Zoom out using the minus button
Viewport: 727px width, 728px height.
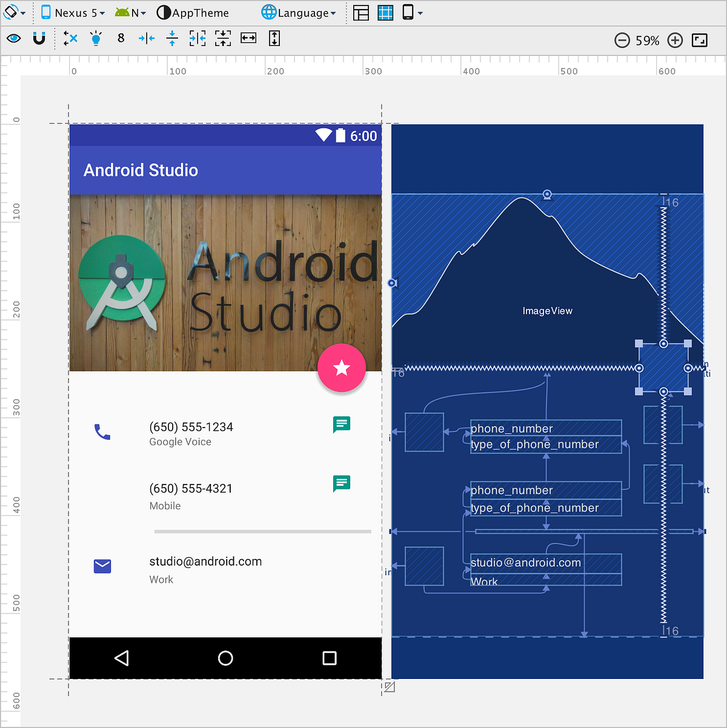[x=622, y=40]
